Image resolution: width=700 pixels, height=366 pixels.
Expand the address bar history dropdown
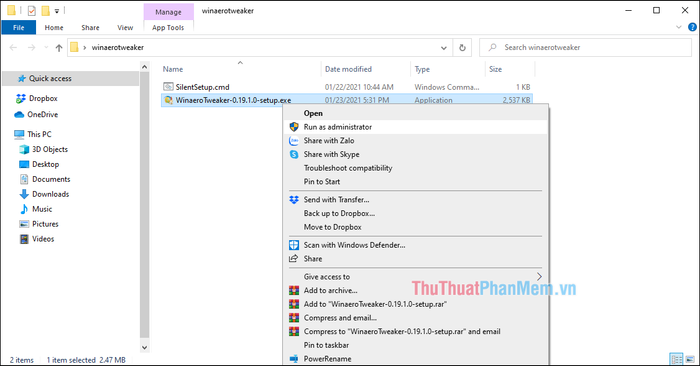pos(444,48)
